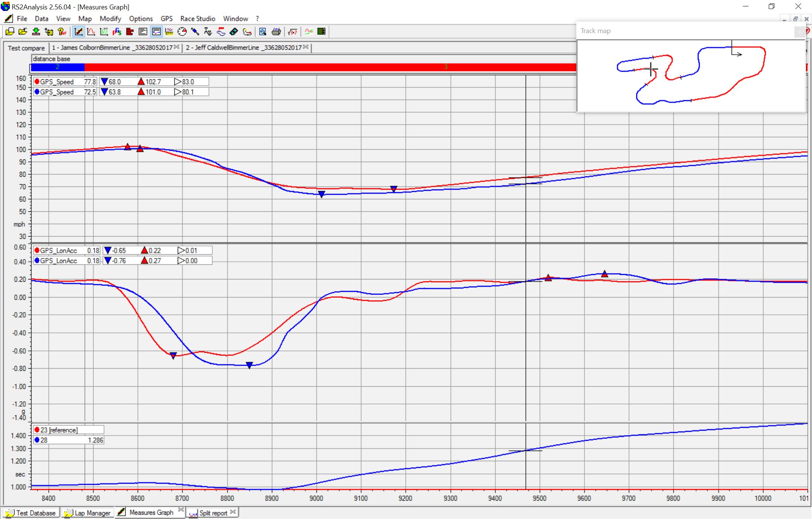Click the 'distance base' label
Viewport: 812px width, 519px height.
point(52,59)
